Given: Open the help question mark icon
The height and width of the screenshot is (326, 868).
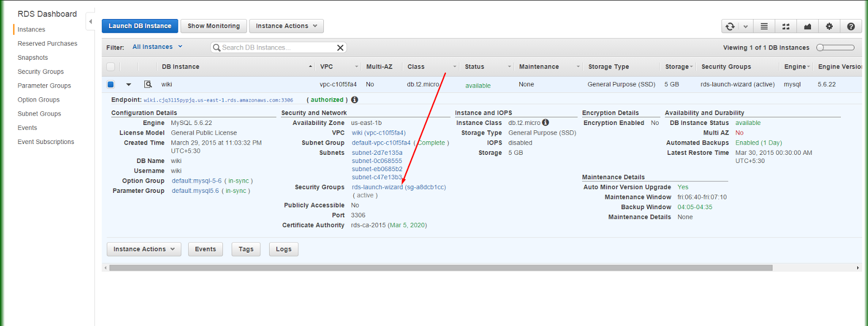Looking at the screenshot, I should click(851, 26).
